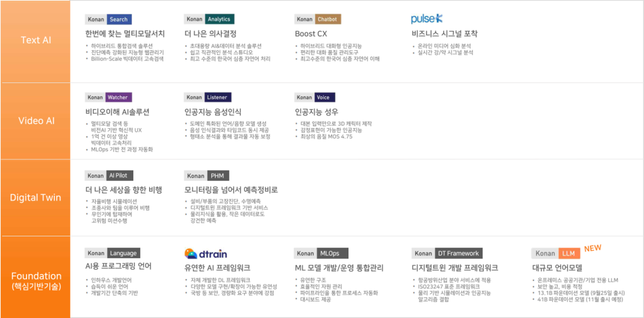Click the dtrain logo
Screen dimensions: 644x318
(x=206, y=253)
